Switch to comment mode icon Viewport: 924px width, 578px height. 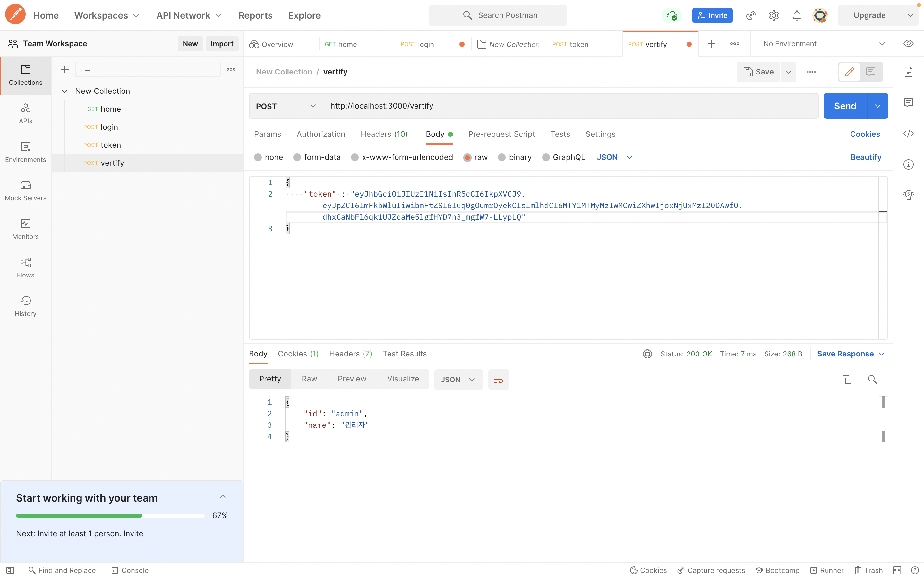(871, 72)
